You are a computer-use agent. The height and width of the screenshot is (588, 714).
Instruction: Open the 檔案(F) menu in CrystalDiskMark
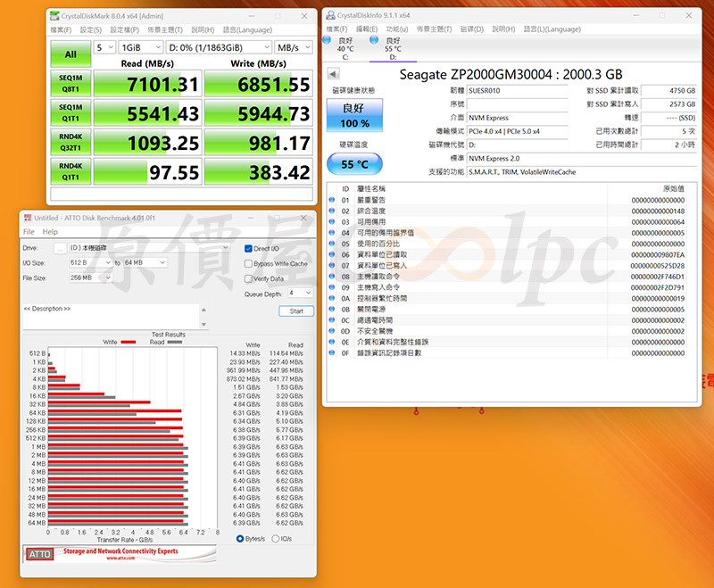point(61,29)
